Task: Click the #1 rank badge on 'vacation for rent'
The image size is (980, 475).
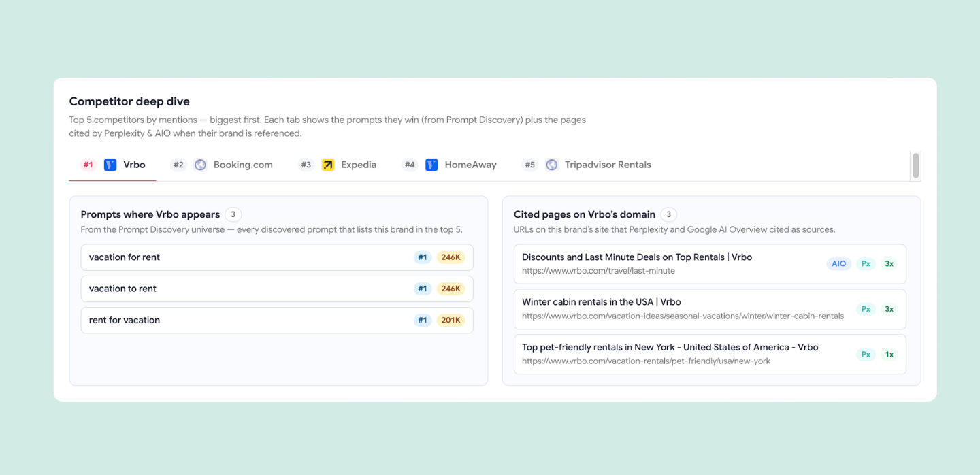Action: pyautogui.click(x=423, y=257)
